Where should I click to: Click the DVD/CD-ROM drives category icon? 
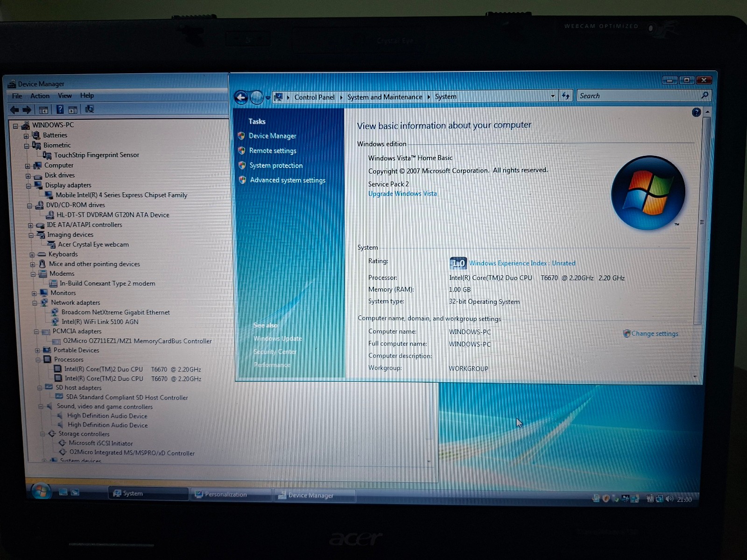click(39, 205)
